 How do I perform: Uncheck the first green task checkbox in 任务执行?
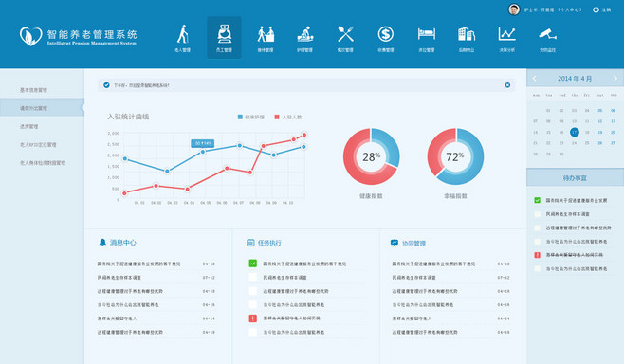click(x=252, y=264)
